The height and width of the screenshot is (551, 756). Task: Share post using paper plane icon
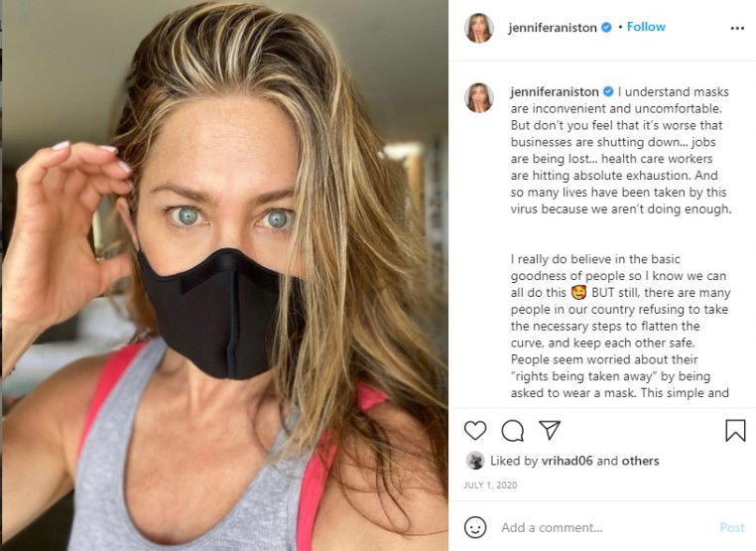point(550,430)
